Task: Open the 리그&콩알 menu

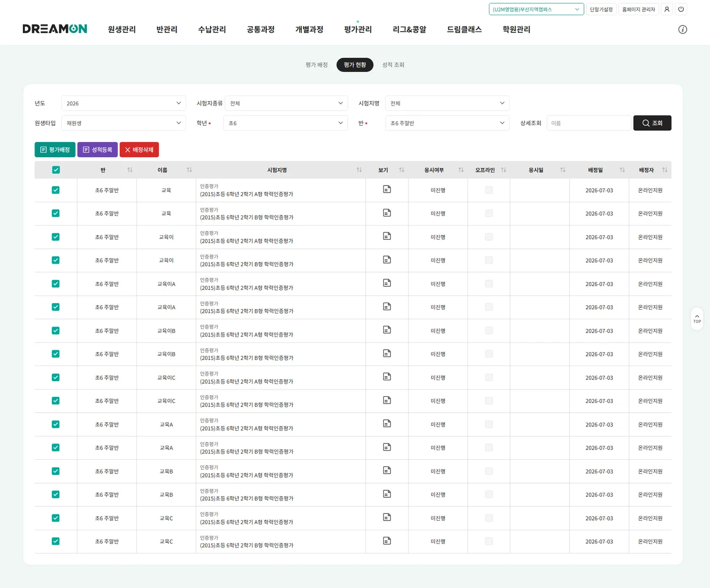Action: pyautogui.click(x=409, y=29)
